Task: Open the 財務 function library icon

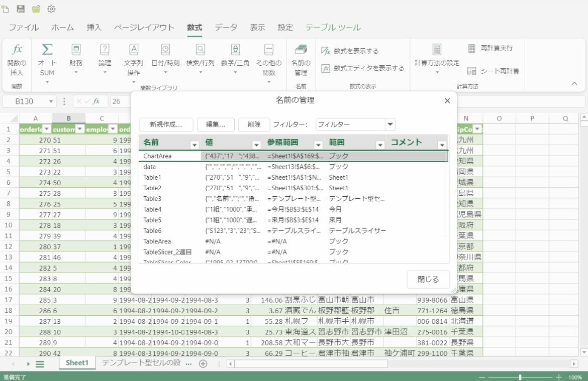Action: pos(76,49)
